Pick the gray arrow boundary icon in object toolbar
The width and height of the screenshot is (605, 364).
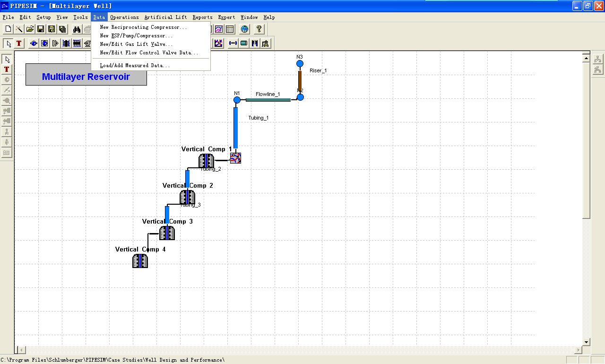pos(55,43)
